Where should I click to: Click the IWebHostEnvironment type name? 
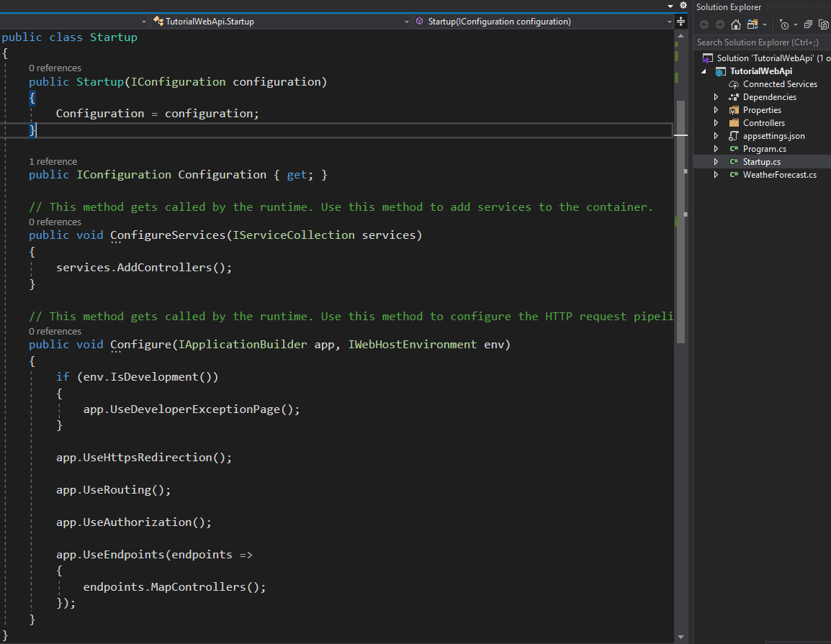[413, 345]
